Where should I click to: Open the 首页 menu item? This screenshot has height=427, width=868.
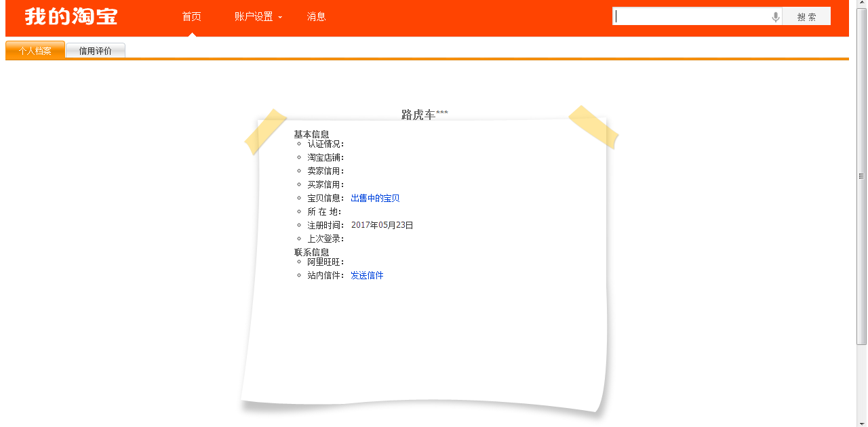pyautogui.click(x=192, y=17)
